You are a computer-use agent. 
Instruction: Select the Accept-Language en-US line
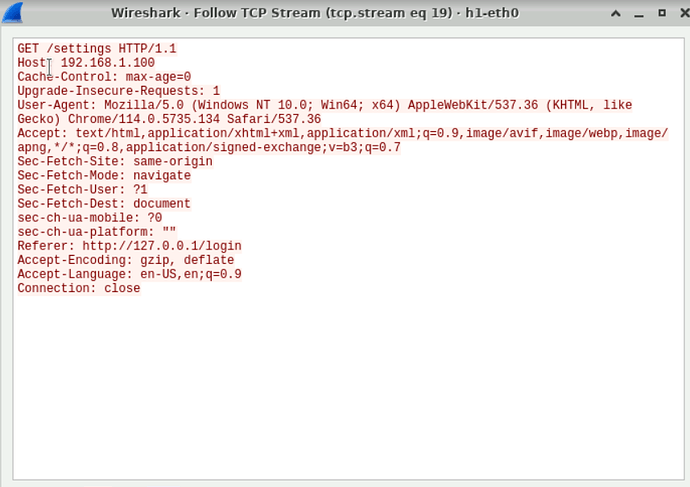pos(129,274)
